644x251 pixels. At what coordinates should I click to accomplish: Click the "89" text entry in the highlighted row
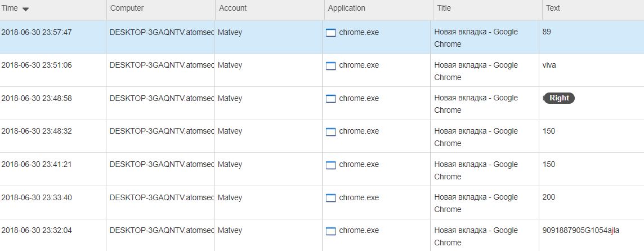click(547, 32)
